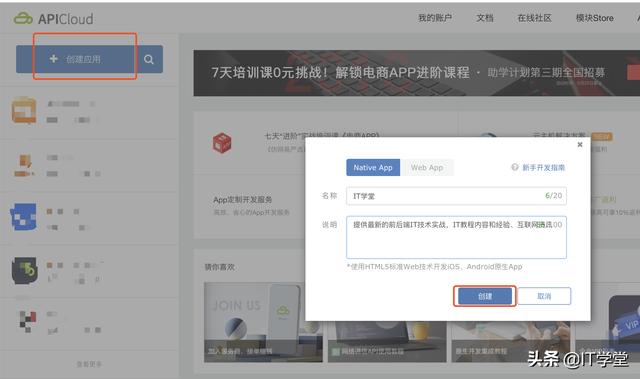This screenshot has width=640, height=379.
Task: Select the dark green app icon
Action: click(x=24, y=270)
